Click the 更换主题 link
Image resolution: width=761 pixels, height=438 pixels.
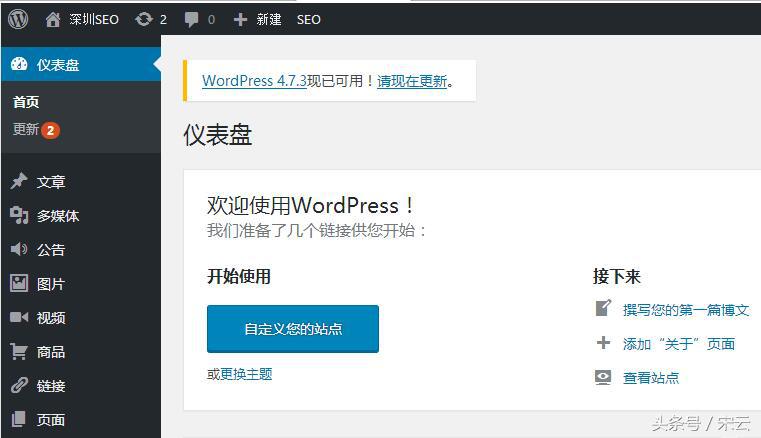[x=246, y=374]
